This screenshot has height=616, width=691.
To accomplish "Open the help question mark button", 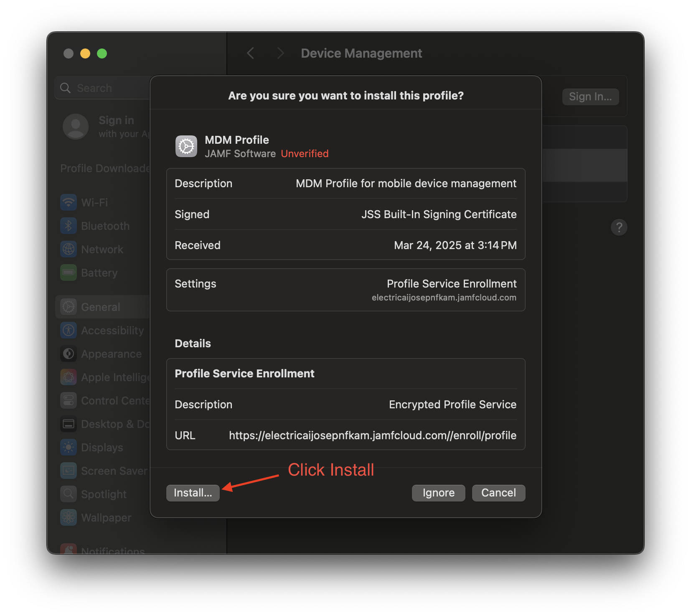I will pyautogui.click(x=619, y=227).
